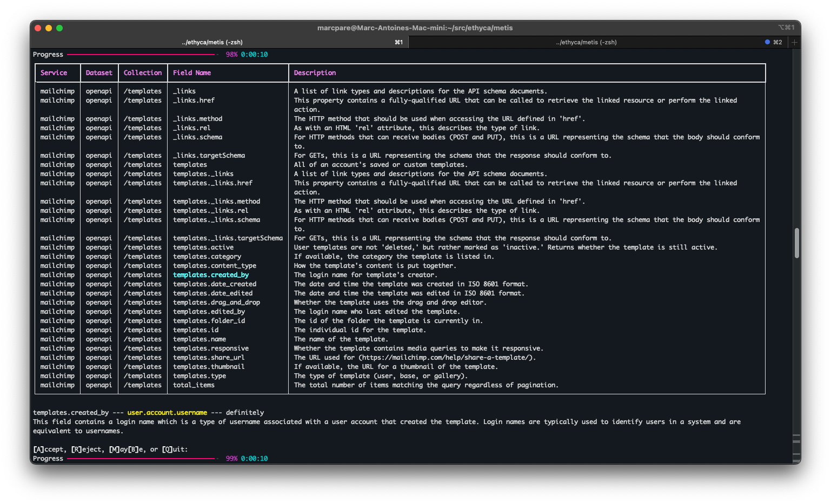This screenshot has width=831, height=504.
Task: Click the Description column header
Action: [315, 73]
